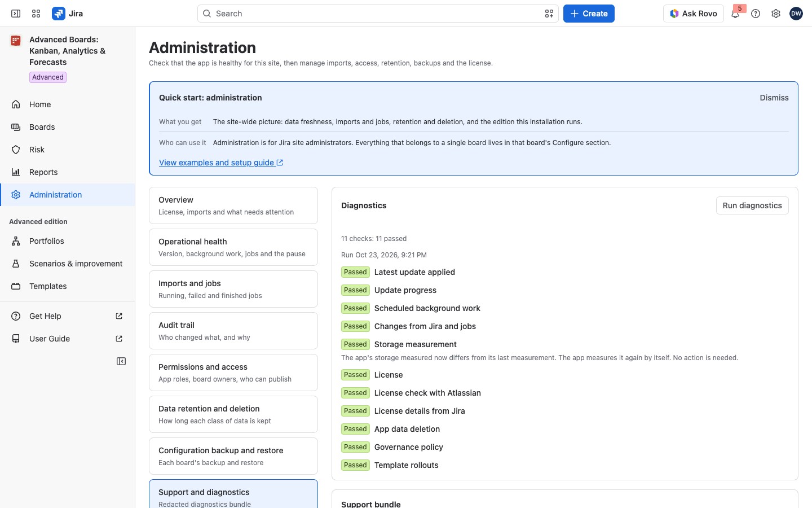Viewport: 812px width, 508px height.
Task: Select the Imports and jobs section card
Action: click(x=233, y=289)
